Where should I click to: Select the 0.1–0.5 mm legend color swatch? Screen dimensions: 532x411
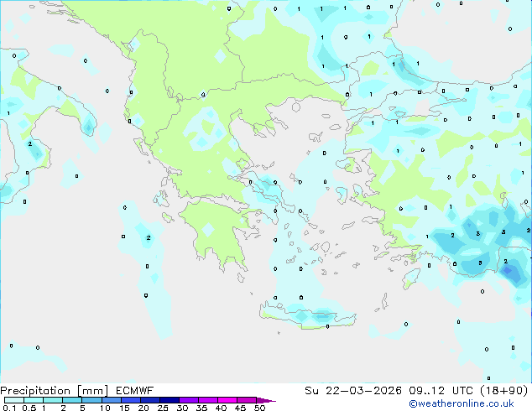tap(14, 400)
